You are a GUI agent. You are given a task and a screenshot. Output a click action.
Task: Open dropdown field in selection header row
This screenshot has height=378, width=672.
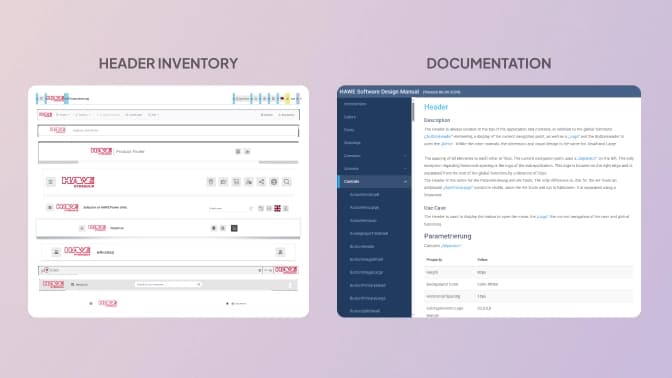[x=231, y=208]
